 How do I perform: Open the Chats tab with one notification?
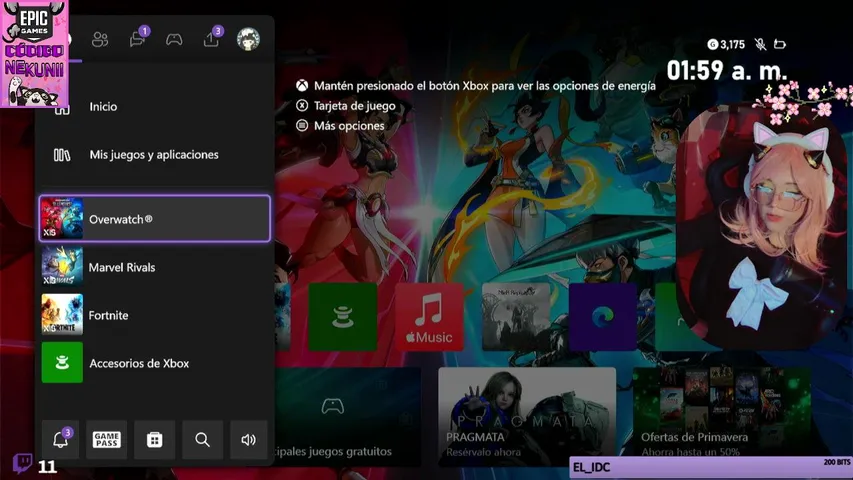click(x=138, y=39)
